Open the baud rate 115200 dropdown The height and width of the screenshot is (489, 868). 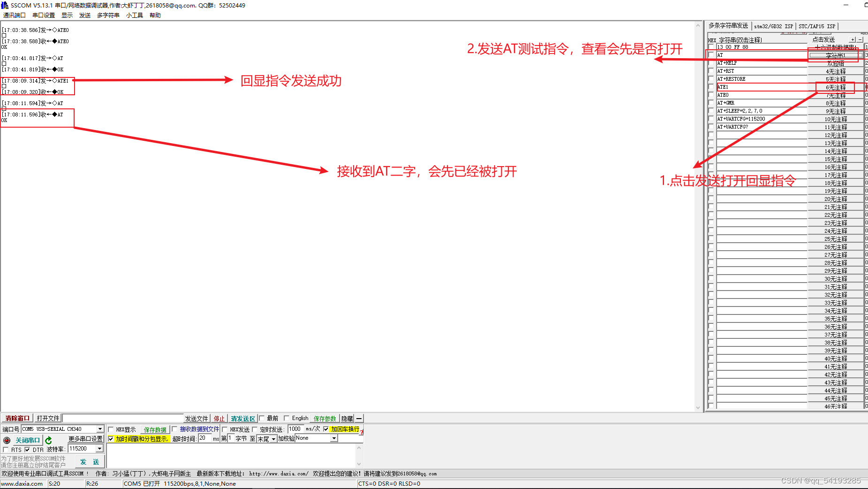pyautogui.click(x=99, y=449)
